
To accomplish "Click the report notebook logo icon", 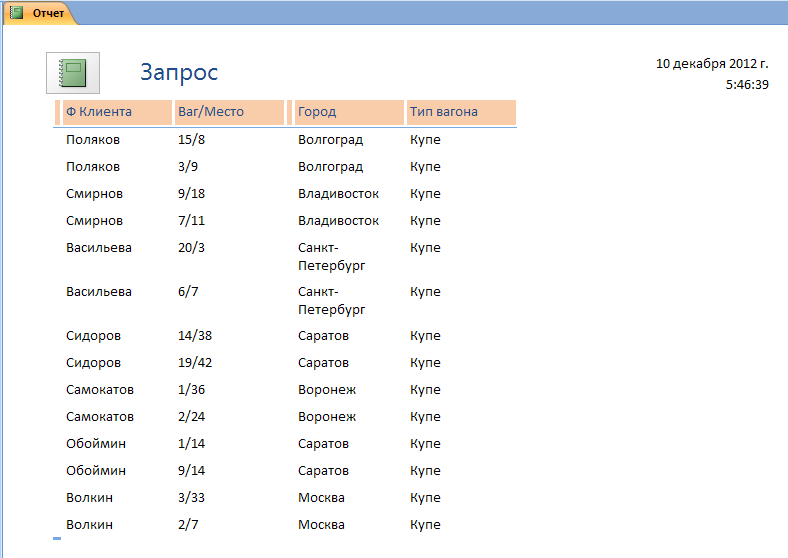I will (73, 73).
